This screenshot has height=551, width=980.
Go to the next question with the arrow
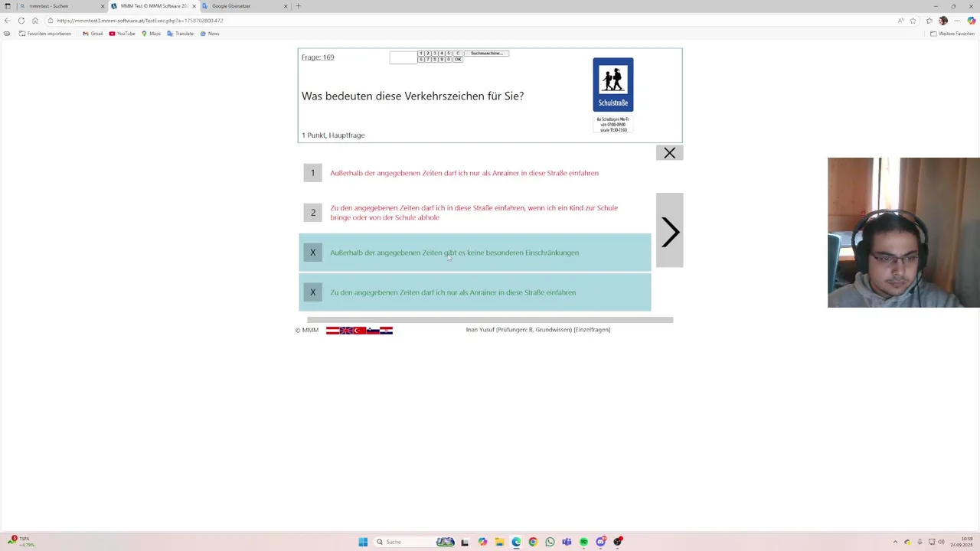pos(669,232)
